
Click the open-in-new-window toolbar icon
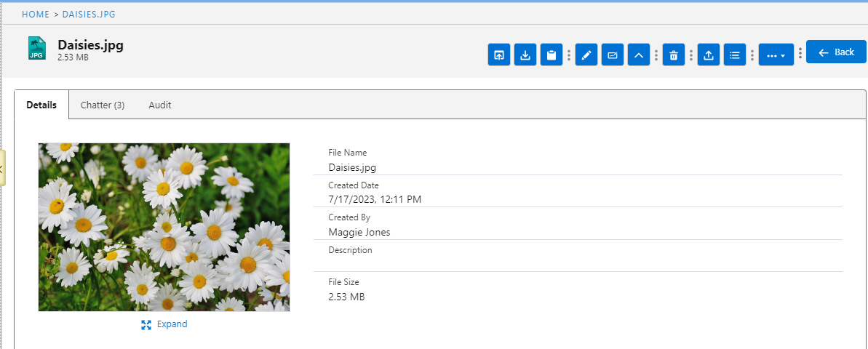[x=499, y=55]
